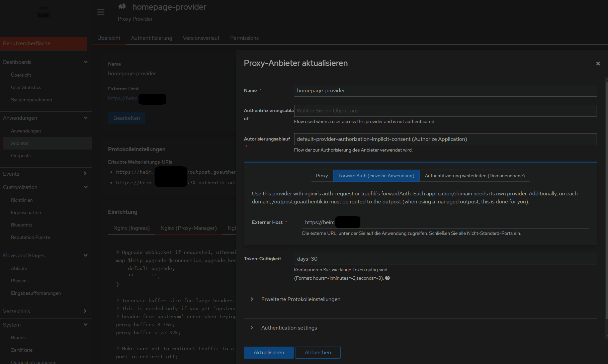
Task: Open the Permissions tab
Action: [x=244, y=38]
